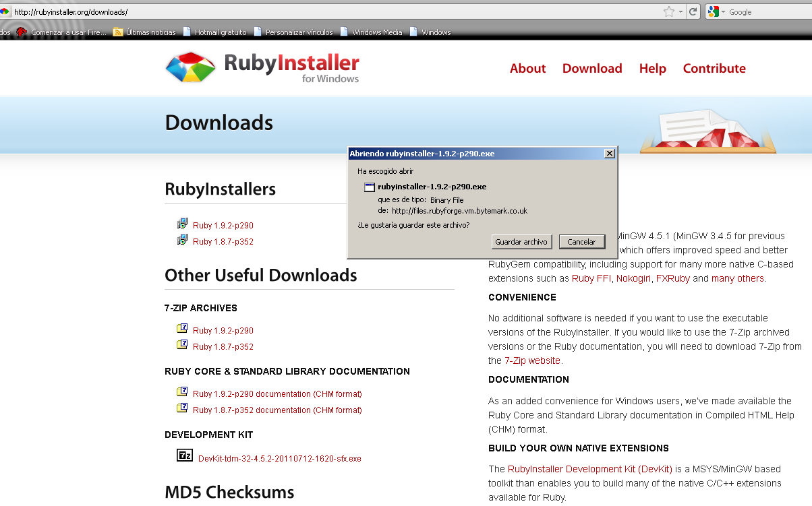
Task: Click the Firefox icon beside Comenzar bookmark
Action: [22, 32]
